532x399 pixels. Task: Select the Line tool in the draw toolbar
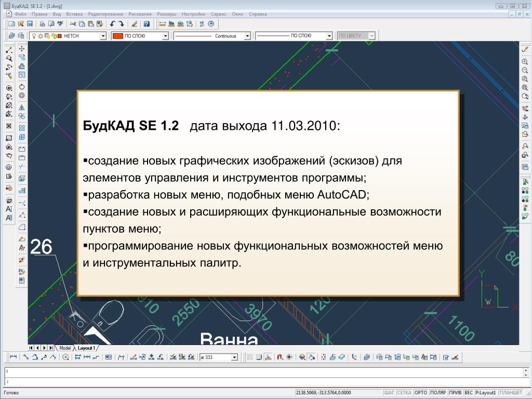9,50
